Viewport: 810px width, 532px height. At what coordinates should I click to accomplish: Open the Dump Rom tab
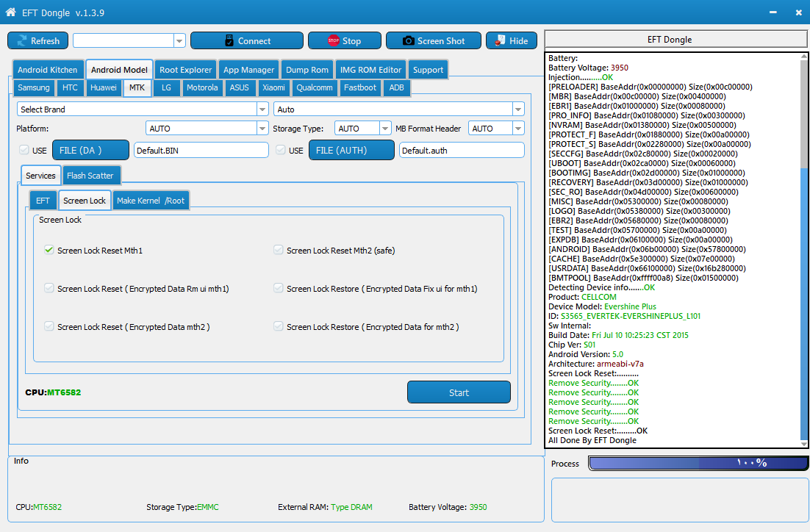point(307,70)
